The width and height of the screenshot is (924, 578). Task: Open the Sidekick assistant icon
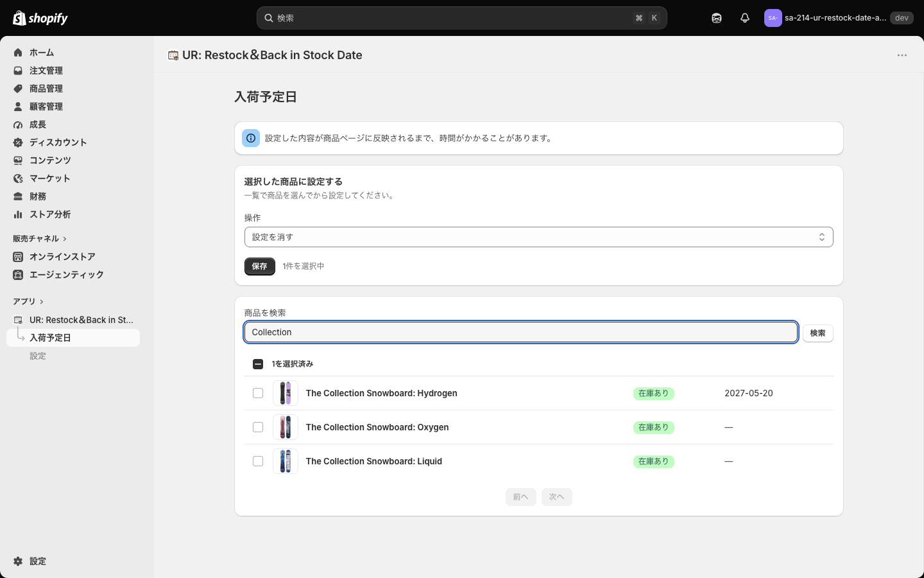(717, 18)
